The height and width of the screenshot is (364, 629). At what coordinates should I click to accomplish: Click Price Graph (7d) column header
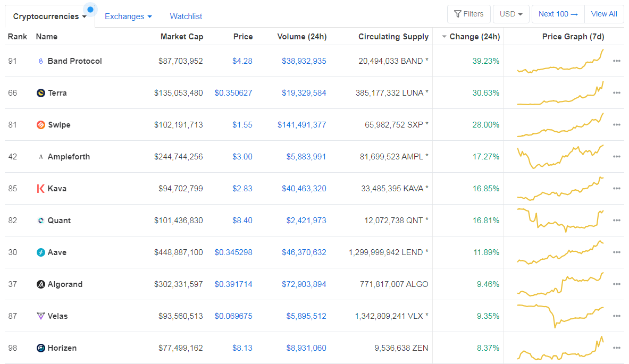click(573, 37)
